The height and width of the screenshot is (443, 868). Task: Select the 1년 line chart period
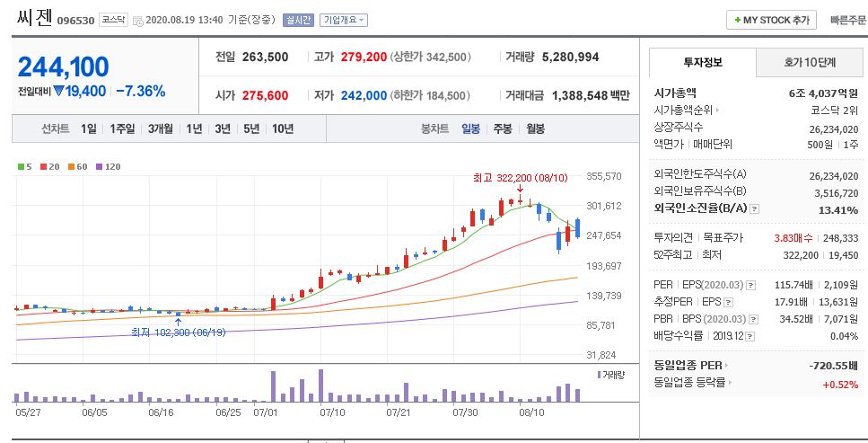194,128
